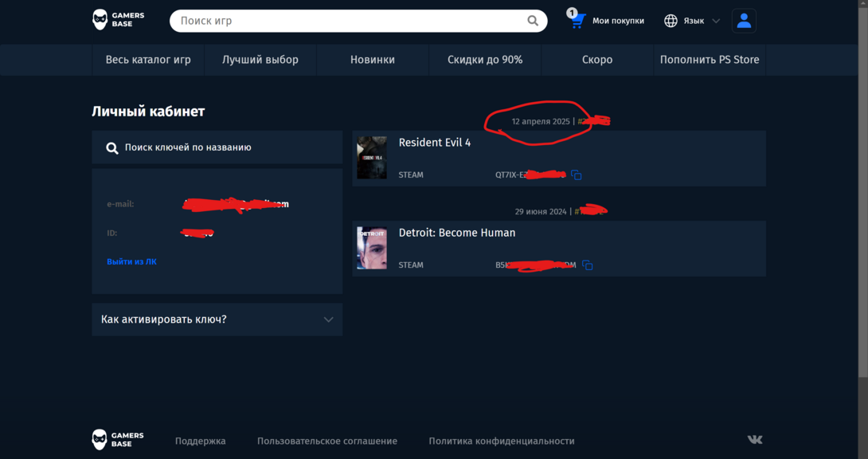Screen dimensions: 868x459
Task: Open the shopping cart icon
Action: 577,21
